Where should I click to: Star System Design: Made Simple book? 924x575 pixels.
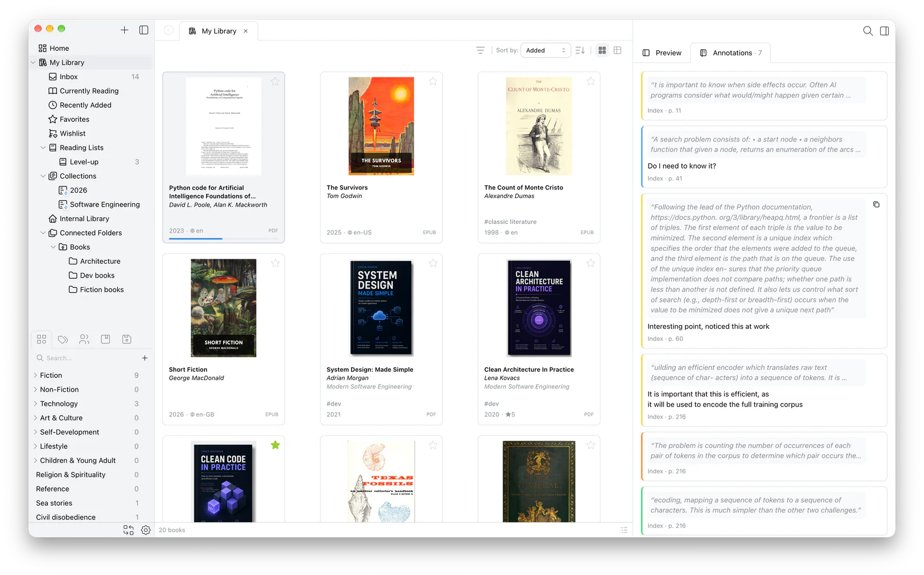click(x=433, y=263)
